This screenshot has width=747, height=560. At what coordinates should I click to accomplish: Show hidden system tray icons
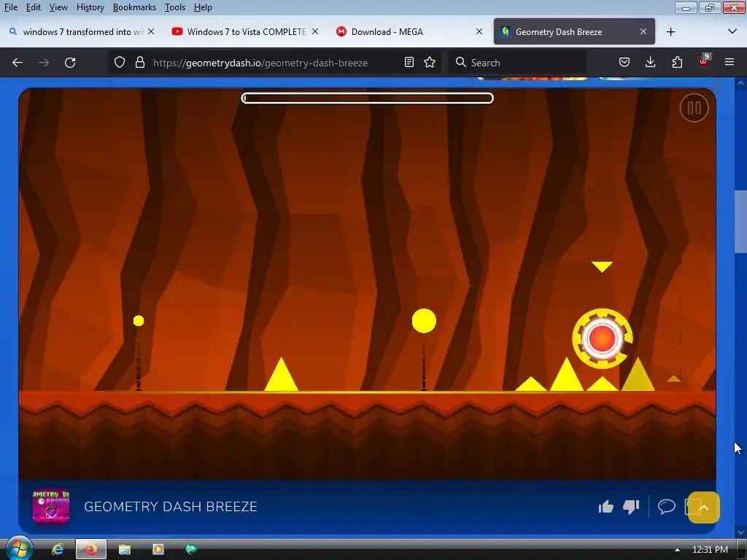pos(677,550)
